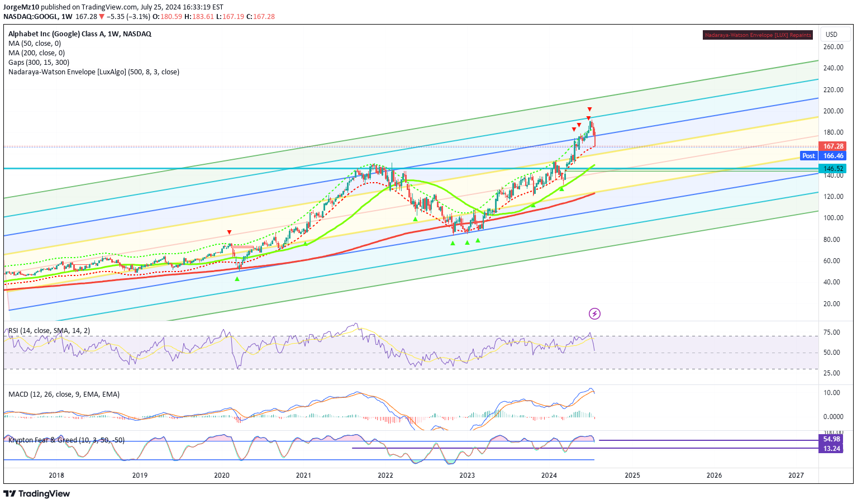Click the MA (50, close, 0) indicator legend

(x=35, y=44)
